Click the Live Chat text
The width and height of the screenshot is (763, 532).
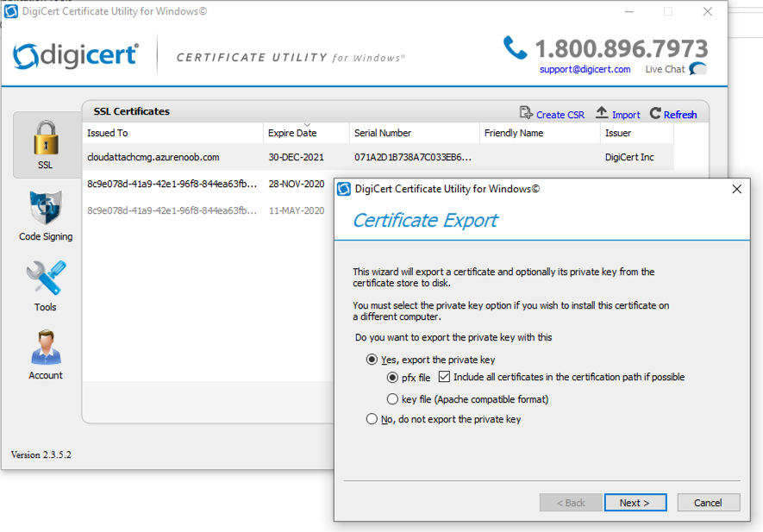click(665, 69)
